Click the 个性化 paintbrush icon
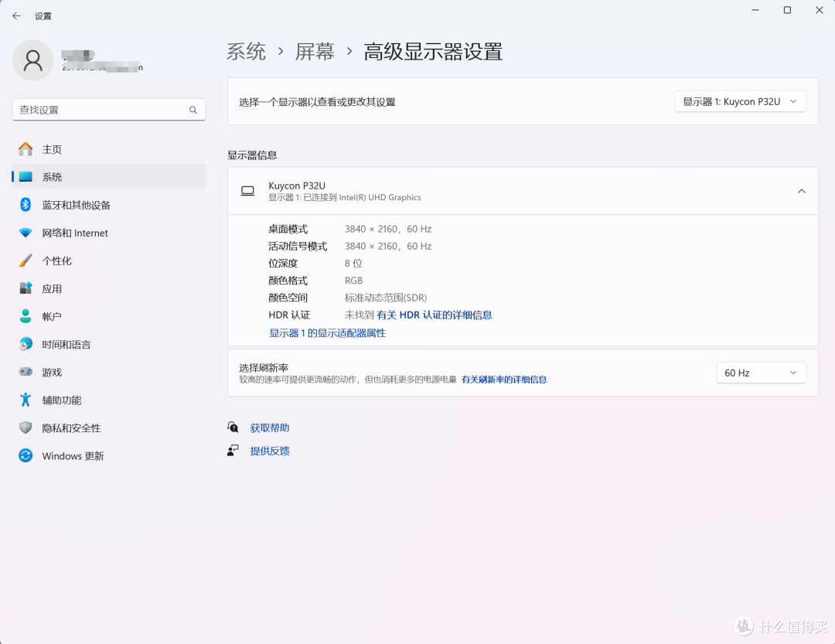 [26, 261]
